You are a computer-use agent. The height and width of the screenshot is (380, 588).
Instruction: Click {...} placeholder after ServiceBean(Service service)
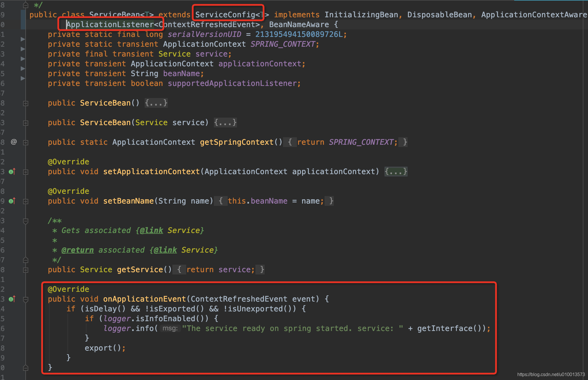pos(225,123)
